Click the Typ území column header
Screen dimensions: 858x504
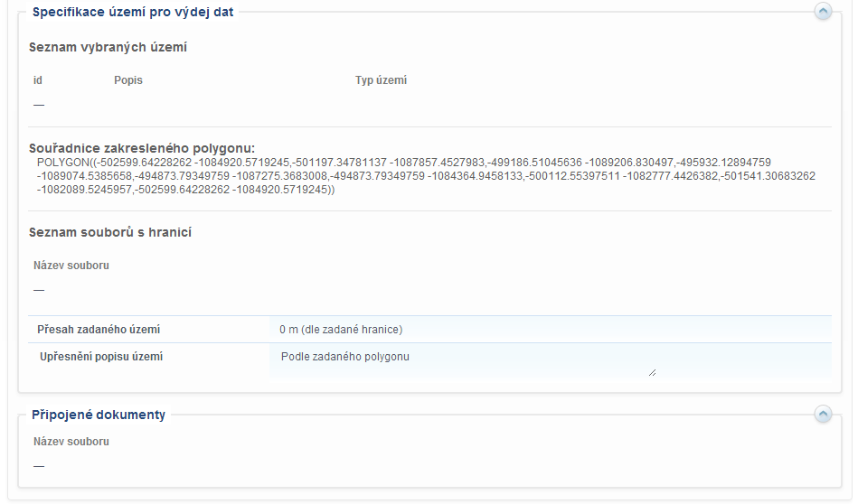pos(381,80)
